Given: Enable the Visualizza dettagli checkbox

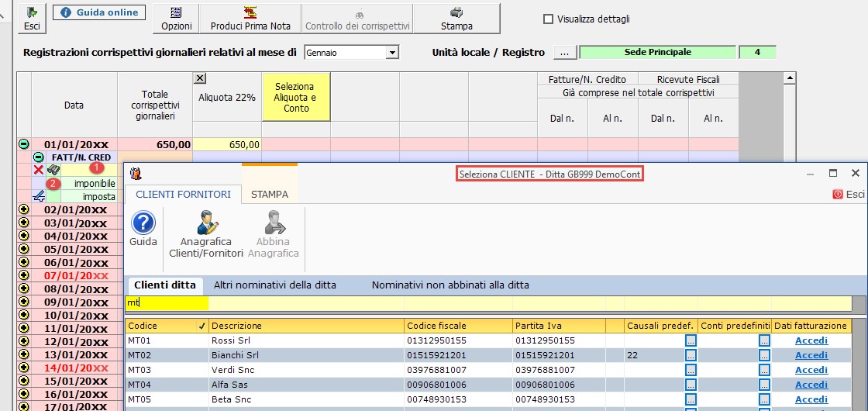Looking at the screenshot, I should point(548,19).
